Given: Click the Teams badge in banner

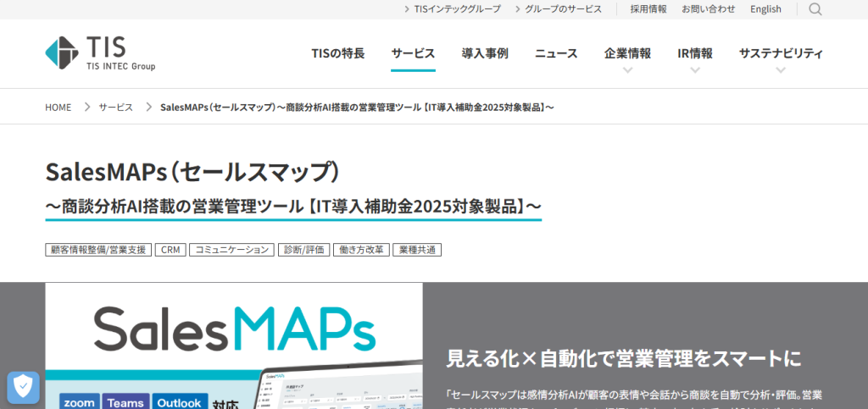Looking at the screenshot, I should click(125, 402).
